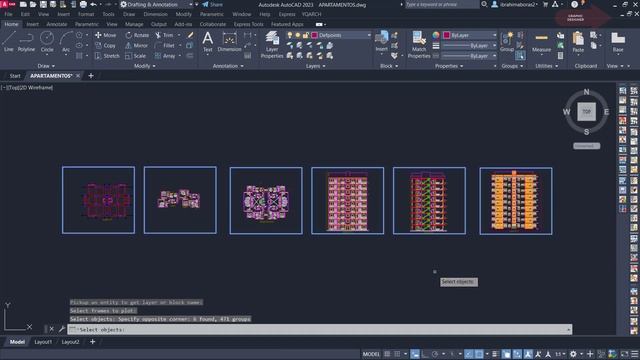
Task: Click the TOP face of the ViewCube
Action: (x=587, y=111)
